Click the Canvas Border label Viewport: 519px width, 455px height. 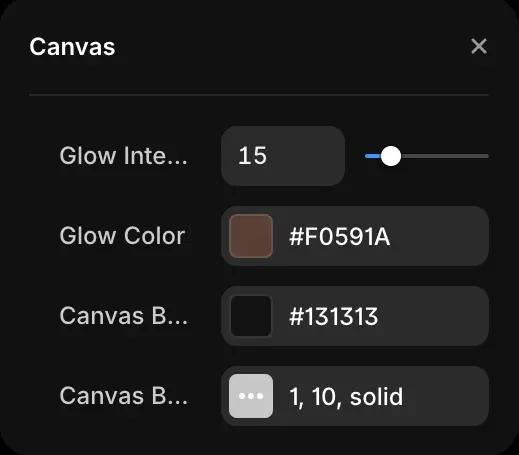coord(123,396)
